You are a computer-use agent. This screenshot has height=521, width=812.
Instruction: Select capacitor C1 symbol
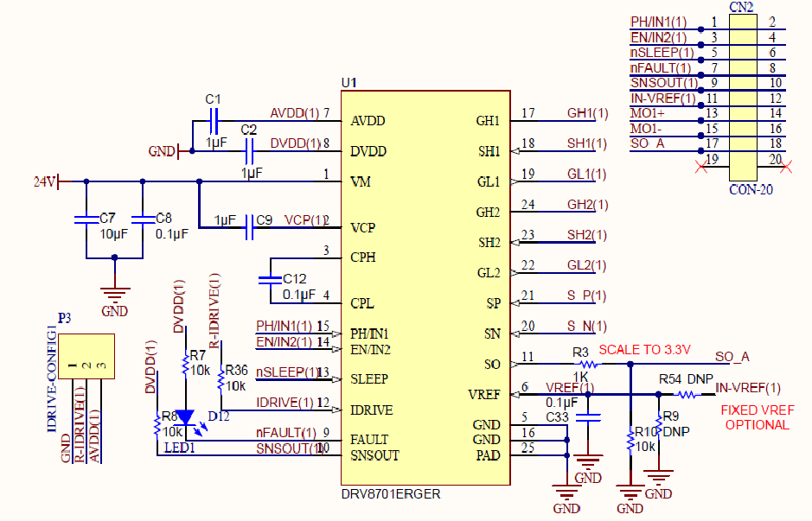(214, 121)
